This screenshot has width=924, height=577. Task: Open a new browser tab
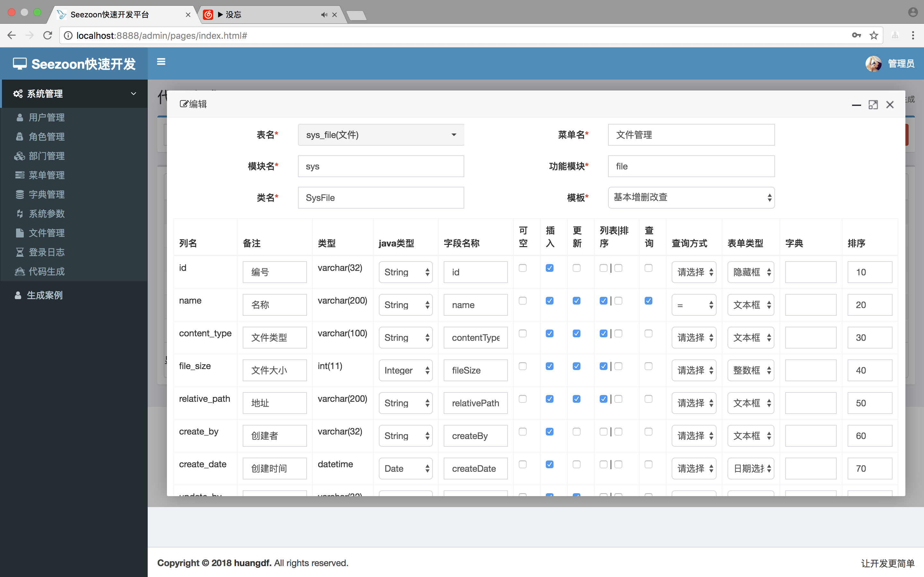(356, 15)
